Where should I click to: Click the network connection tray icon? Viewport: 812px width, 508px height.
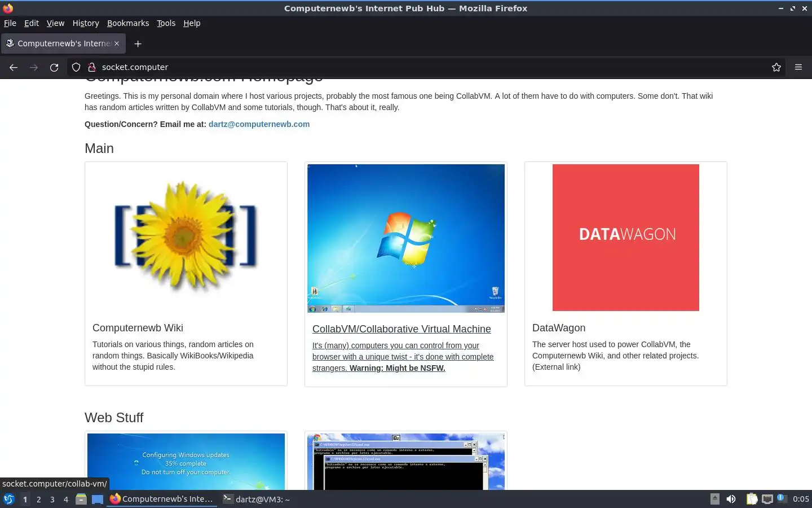click(767, 499)
